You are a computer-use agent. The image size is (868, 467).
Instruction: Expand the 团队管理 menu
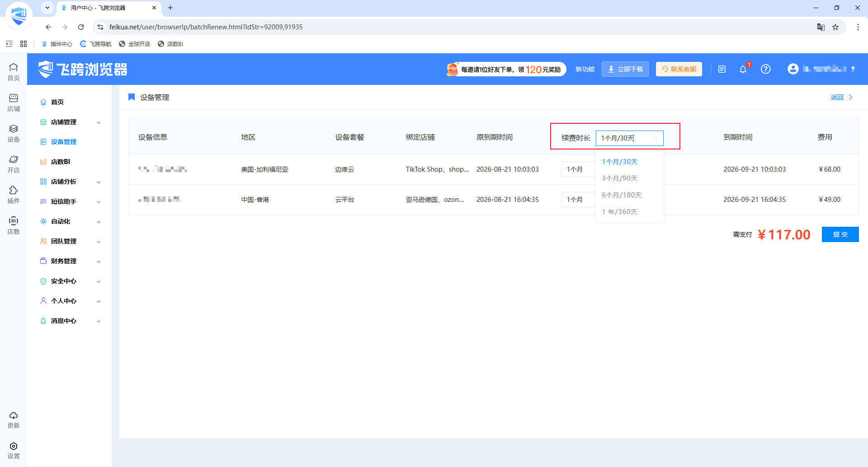(x=71, y=241)
